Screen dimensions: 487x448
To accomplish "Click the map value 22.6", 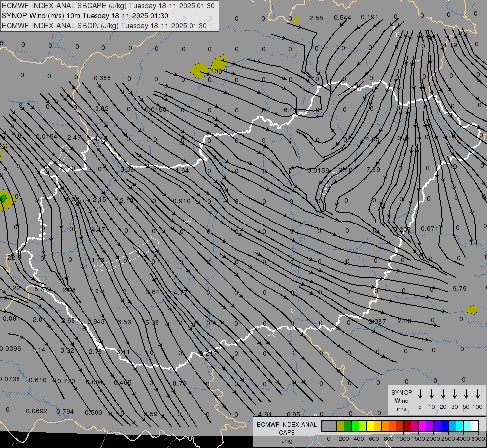I will click(x=14, y=257).
